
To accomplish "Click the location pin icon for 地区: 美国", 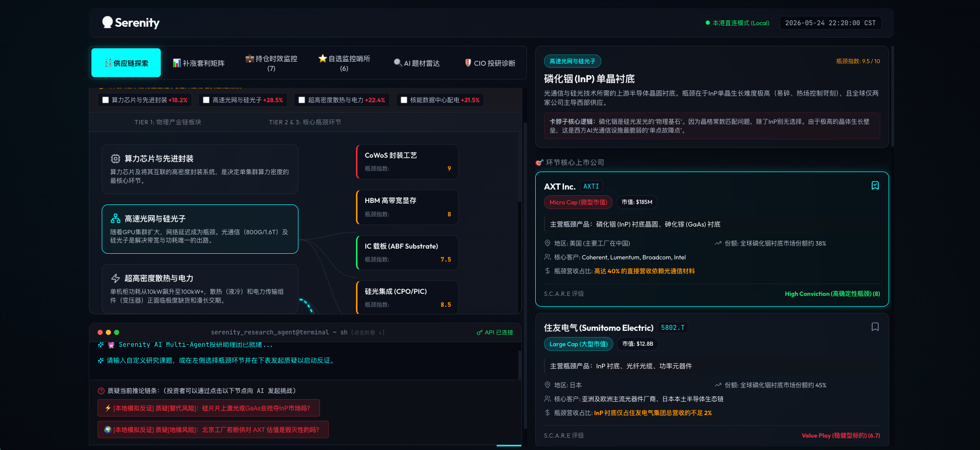I will coord(548,243).
